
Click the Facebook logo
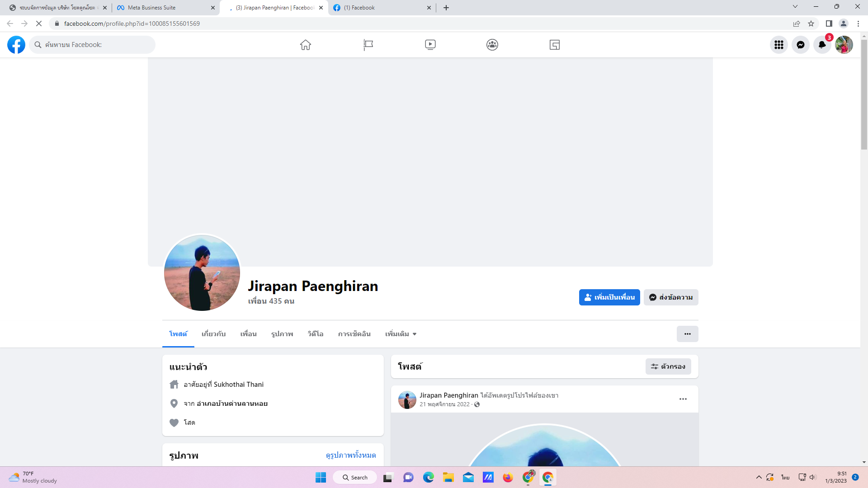coord(16,45)
